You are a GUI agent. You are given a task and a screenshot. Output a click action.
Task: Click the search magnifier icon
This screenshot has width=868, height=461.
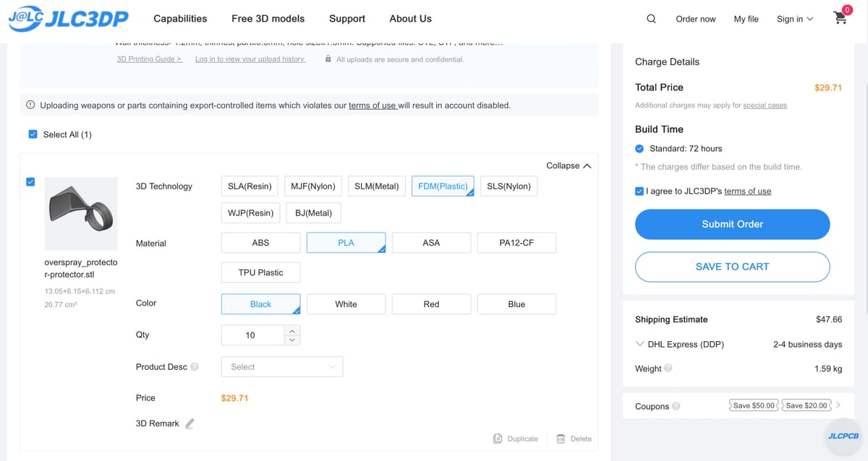tap(651, 19)
